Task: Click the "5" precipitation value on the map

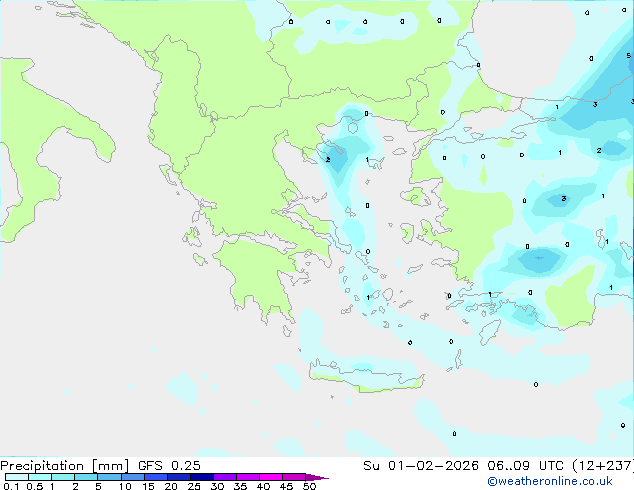Action: pyautogui.click(x=628, y=55)
